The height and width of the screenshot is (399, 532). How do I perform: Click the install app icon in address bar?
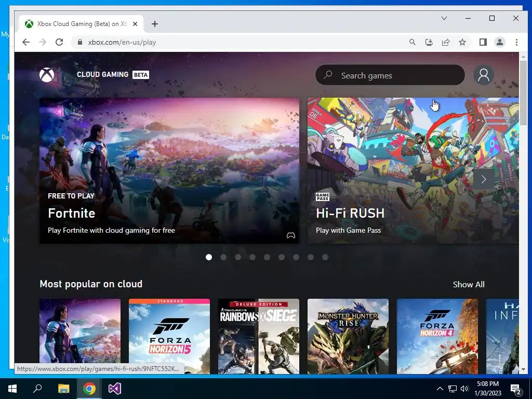(429, 42)
